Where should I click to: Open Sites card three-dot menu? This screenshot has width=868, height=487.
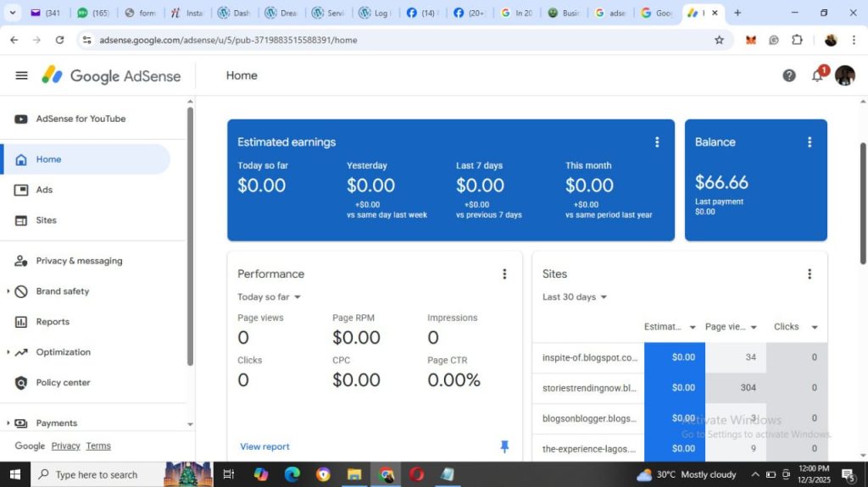(810, 274)
